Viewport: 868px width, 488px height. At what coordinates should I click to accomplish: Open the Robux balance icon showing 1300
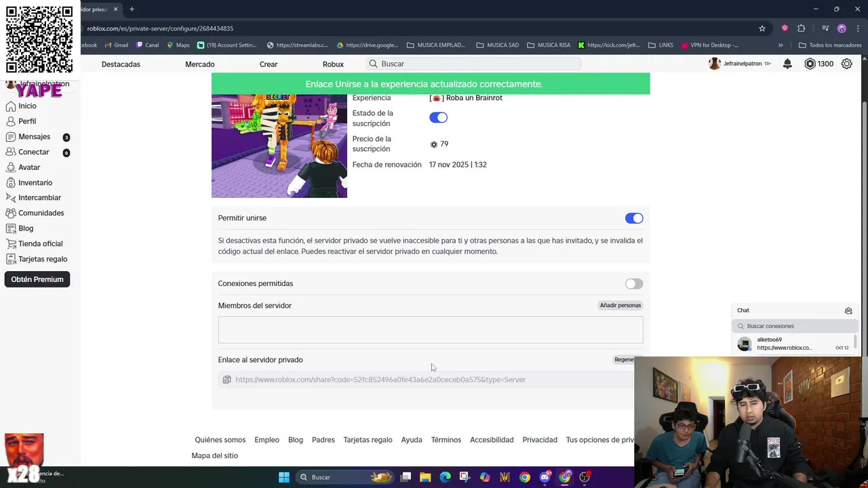pos(810,64)
